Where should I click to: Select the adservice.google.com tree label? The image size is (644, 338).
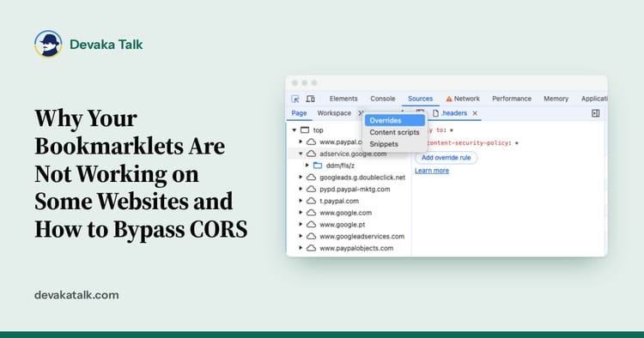point(353,154)
